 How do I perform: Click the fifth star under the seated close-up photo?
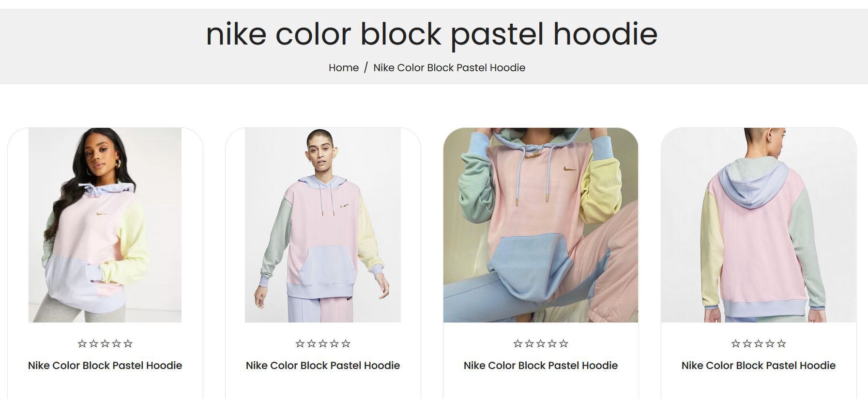563,344
